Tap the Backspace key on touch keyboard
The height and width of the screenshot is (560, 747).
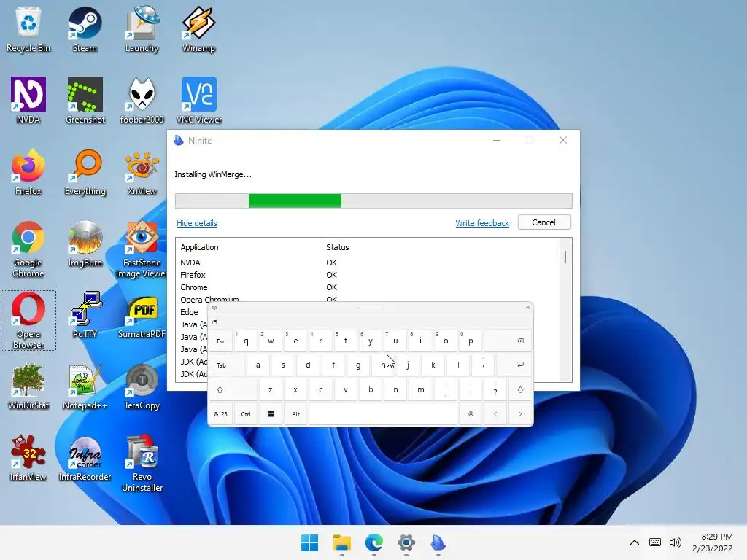coord(508,341)
